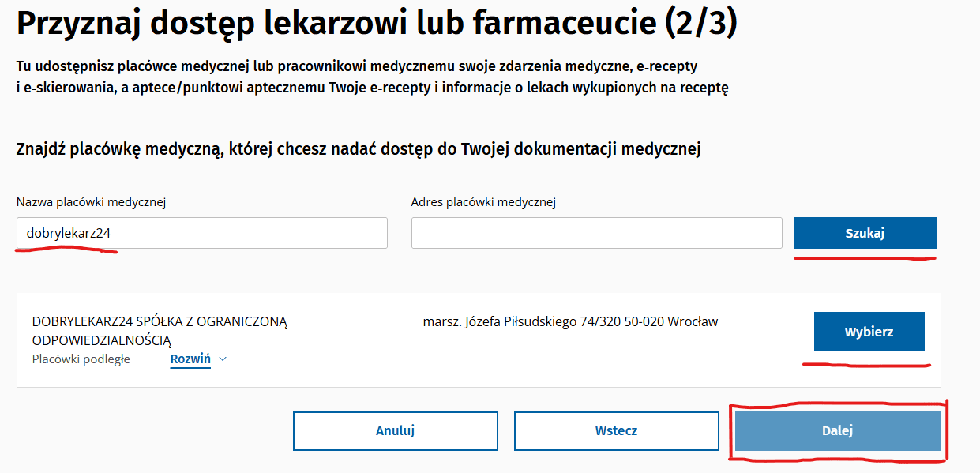Proceed to next step with Dalej
This screenshot has height=473, width=980.
(x=837, y=430)
